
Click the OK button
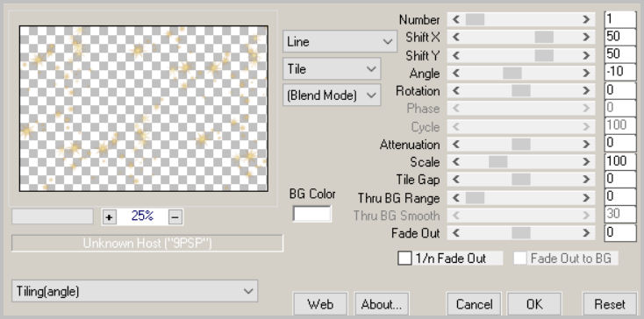[x=534, y=304]
